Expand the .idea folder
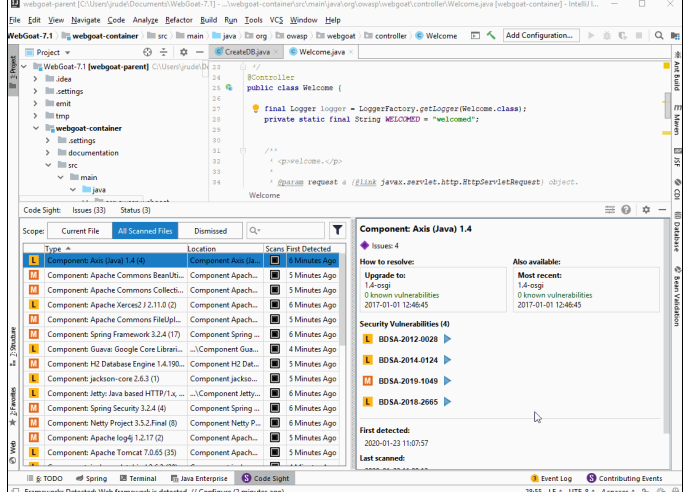 point(35,79)
